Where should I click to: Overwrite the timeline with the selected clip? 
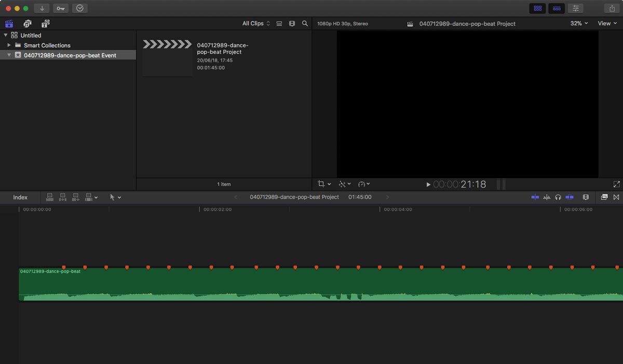89,197
